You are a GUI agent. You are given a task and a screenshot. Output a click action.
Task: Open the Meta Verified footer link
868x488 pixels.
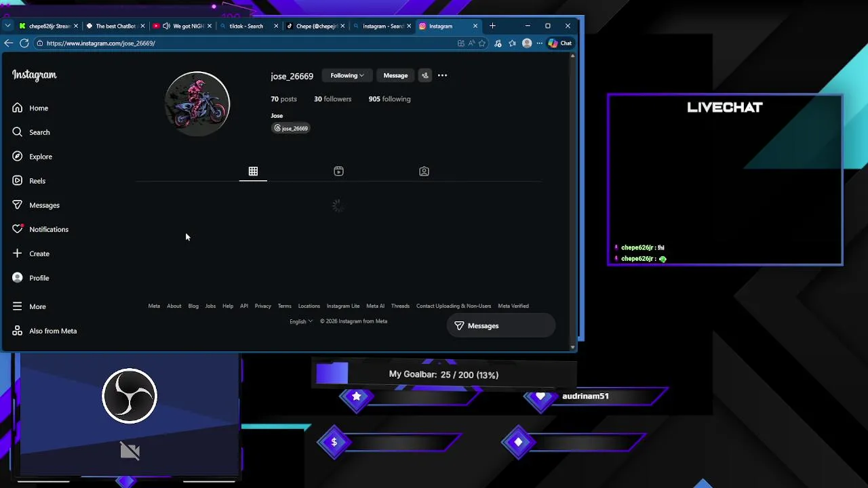coord(513,306)
